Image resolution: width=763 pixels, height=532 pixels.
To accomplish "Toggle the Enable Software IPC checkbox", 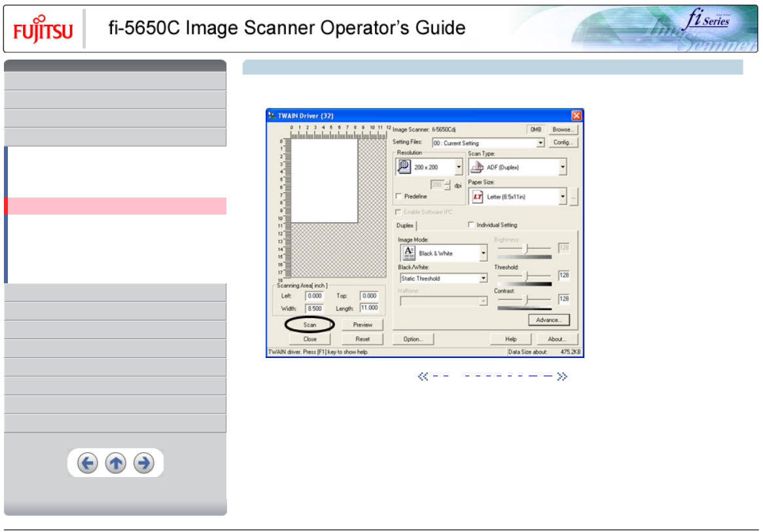I will (x=398, y=212).
